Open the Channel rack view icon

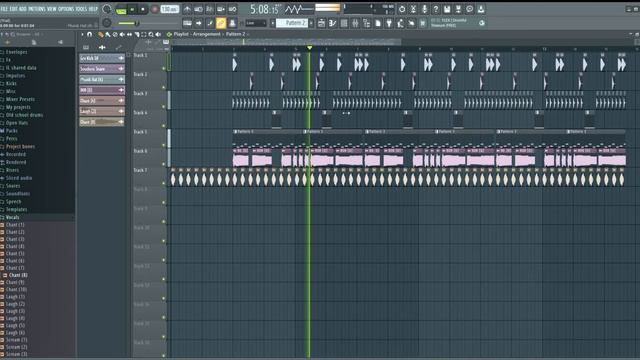tap(344, 23)
